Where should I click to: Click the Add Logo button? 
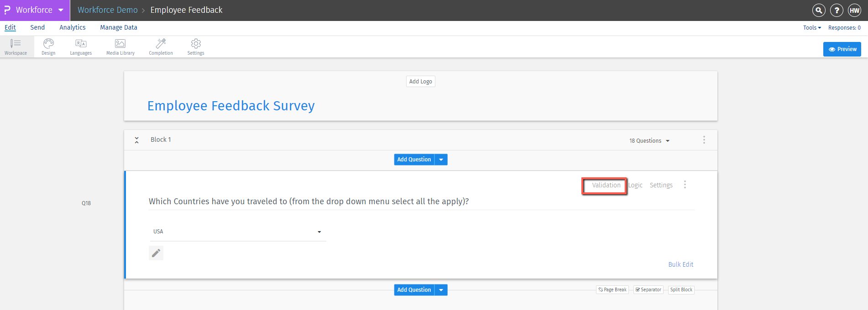[x=420, y=82]
